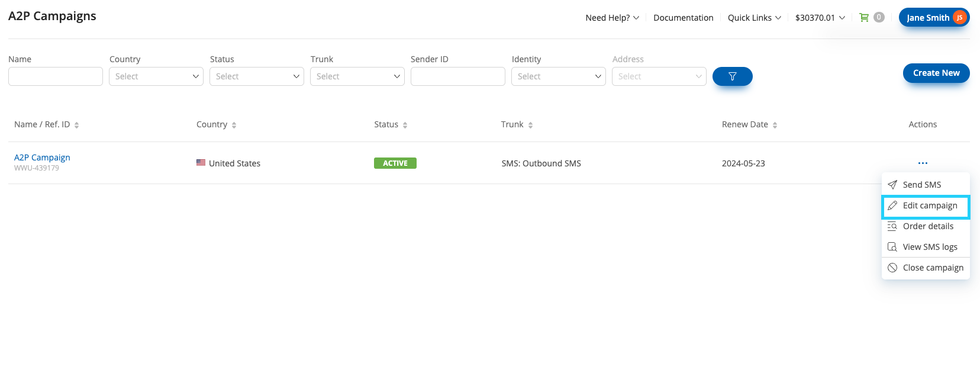Click the renew date 2024-05-23
Viewport: 980px width, 376px height.
[743, 163]
